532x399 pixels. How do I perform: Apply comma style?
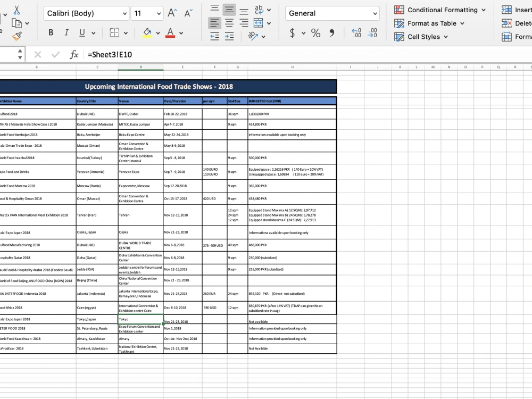[x=331, y=32]
